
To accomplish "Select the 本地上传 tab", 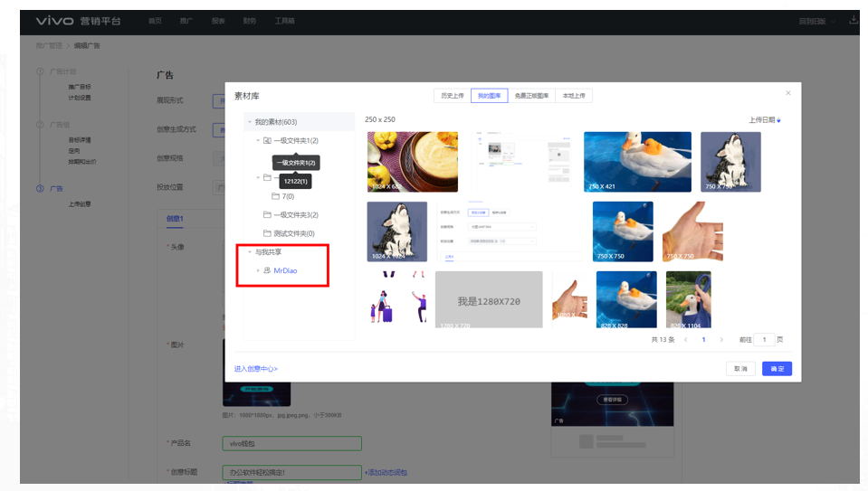I will (x=574, y=95).
